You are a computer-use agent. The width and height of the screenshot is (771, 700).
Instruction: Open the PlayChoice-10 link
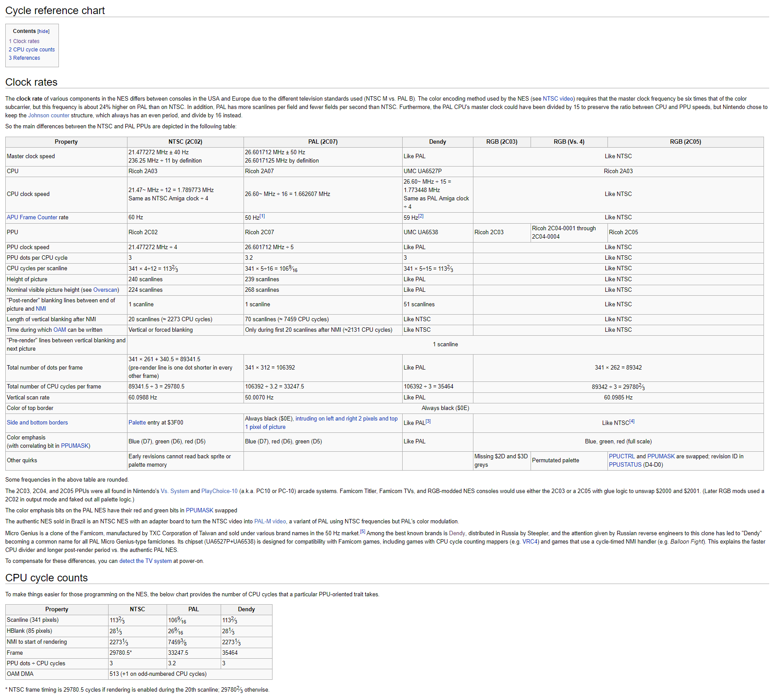(x=219, y=491)
